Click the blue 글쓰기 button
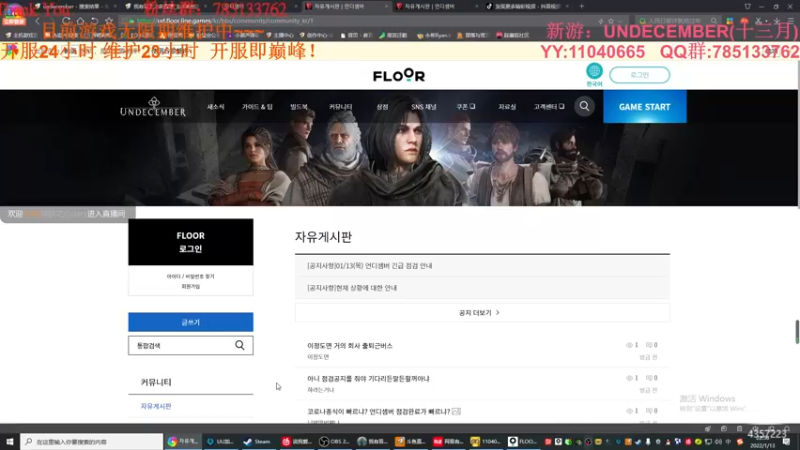This screenshot has width=800, height=450. [x=190, y=322]
